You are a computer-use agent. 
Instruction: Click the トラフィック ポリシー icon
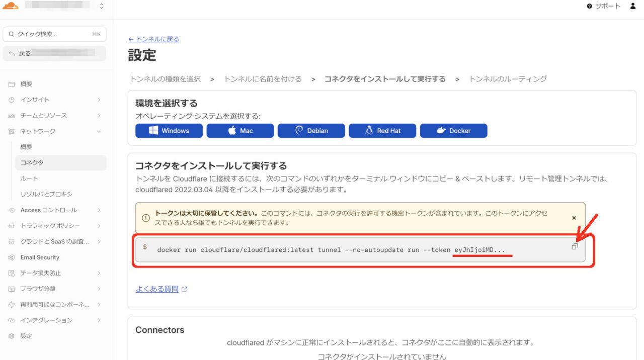click(x=12, y=226)
